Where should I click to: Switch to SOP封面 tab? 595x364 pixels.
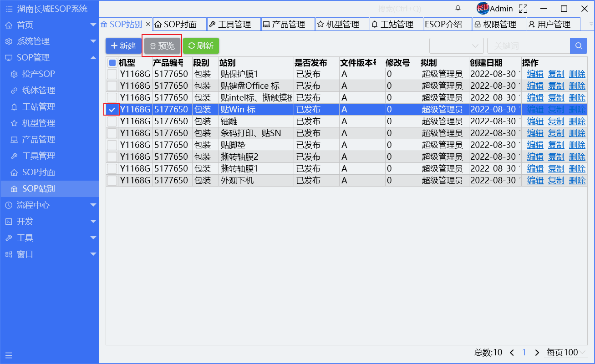click(180, 24)
